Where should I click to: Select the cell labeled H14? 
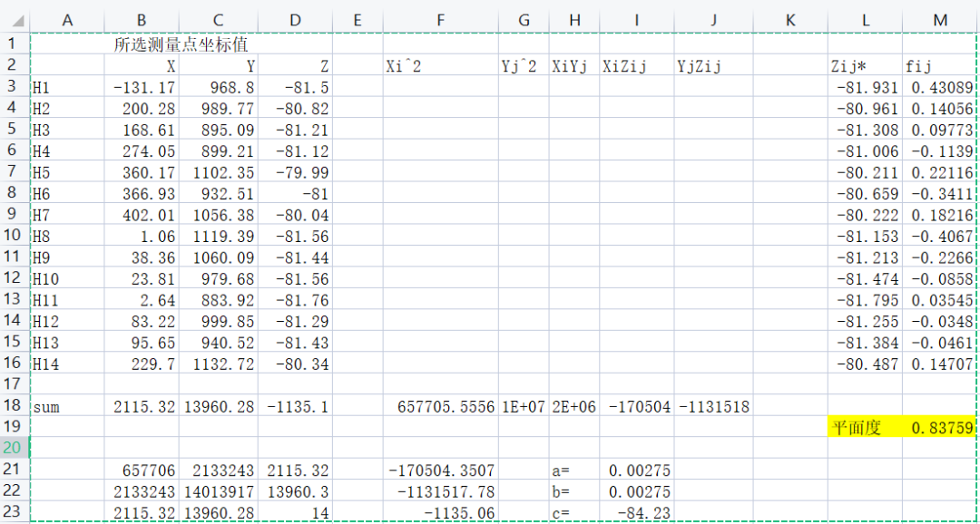[67, 364]
